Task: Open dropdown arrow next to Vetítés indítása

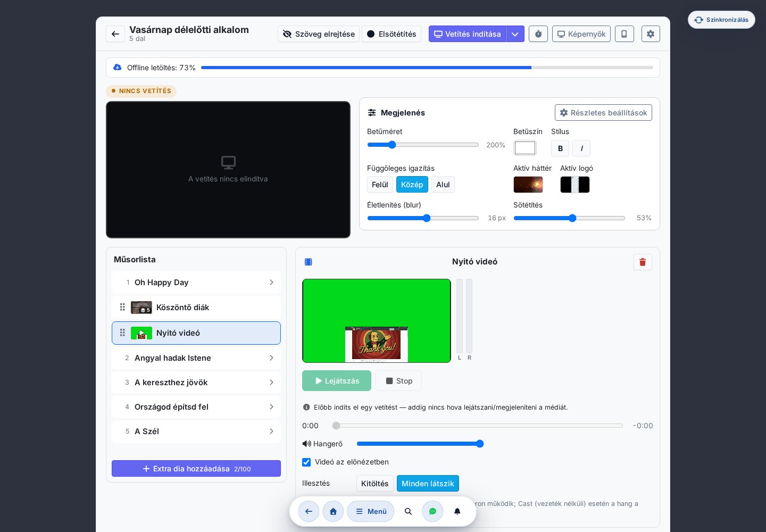Action: pyautogui.click(x=515, y=34)
